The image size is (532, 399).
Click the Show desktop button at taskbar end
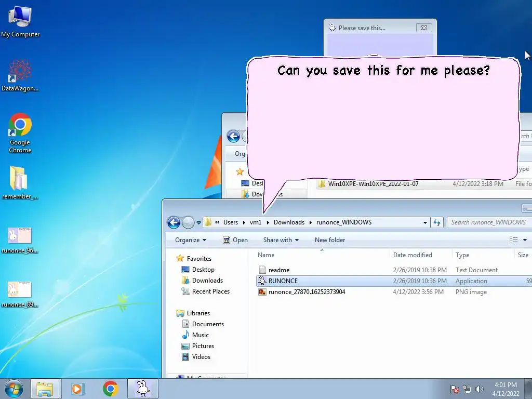[x=528, y=389]
